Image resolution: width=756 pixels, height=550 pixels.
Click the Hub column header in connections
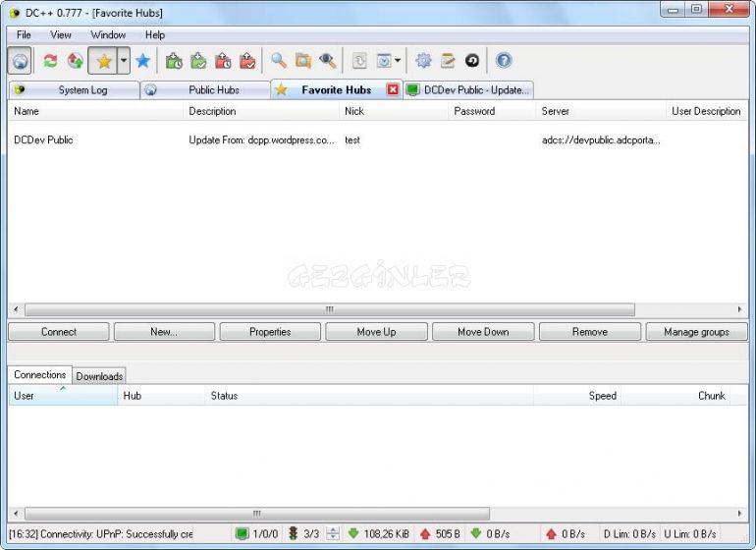162,396
